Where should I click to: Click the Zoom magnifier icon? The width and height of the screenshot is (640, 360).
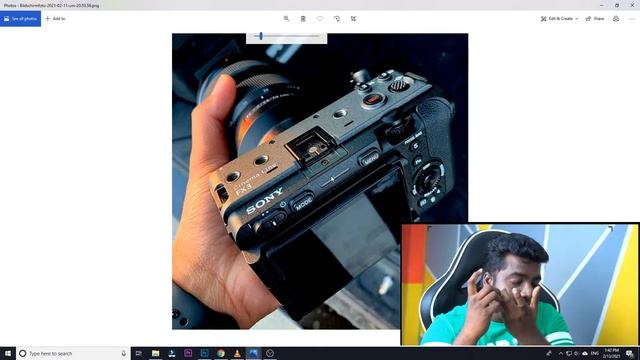pyautogui.click(x=287, y=19)
